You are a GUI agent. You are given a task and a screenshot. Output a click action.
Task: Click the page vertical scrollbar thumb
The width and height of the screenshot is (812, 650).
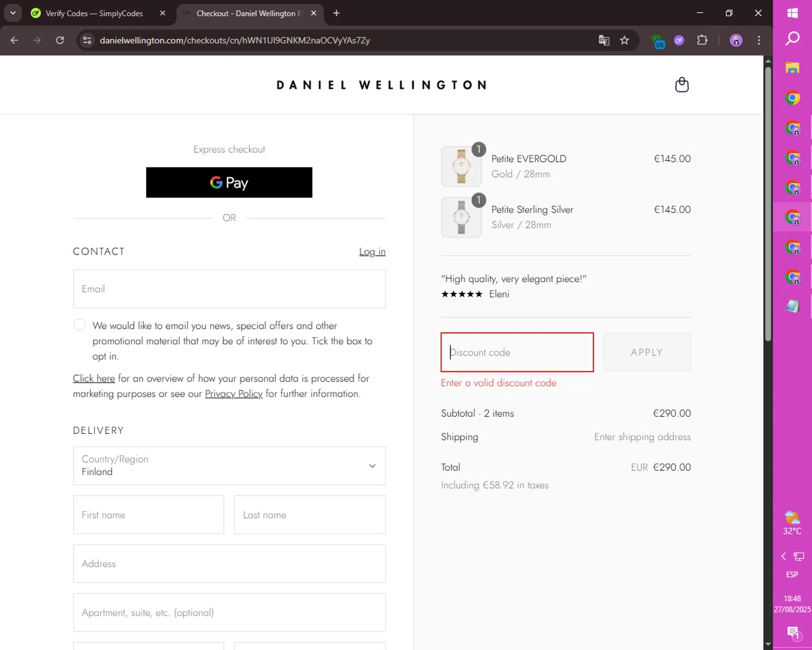point(768,204)
